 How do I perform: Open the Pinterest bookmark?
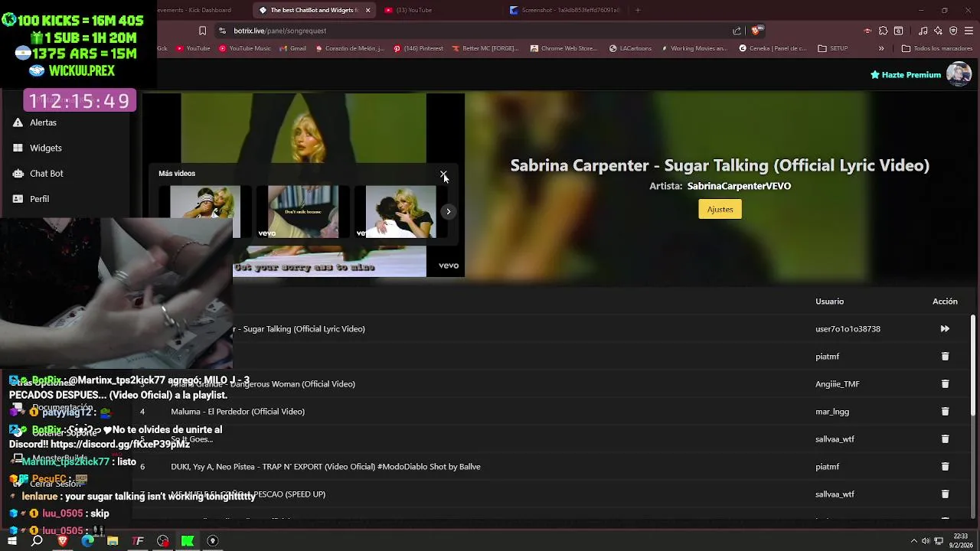pyautogui.click(x=418, y=48)
